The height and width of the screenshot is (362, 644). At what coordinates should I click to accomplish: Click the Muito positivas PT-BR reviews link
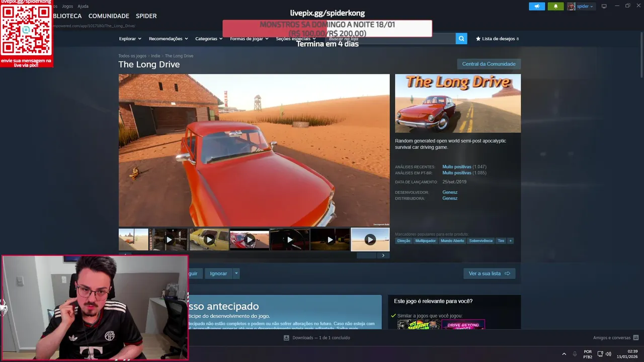coord(457,172)
